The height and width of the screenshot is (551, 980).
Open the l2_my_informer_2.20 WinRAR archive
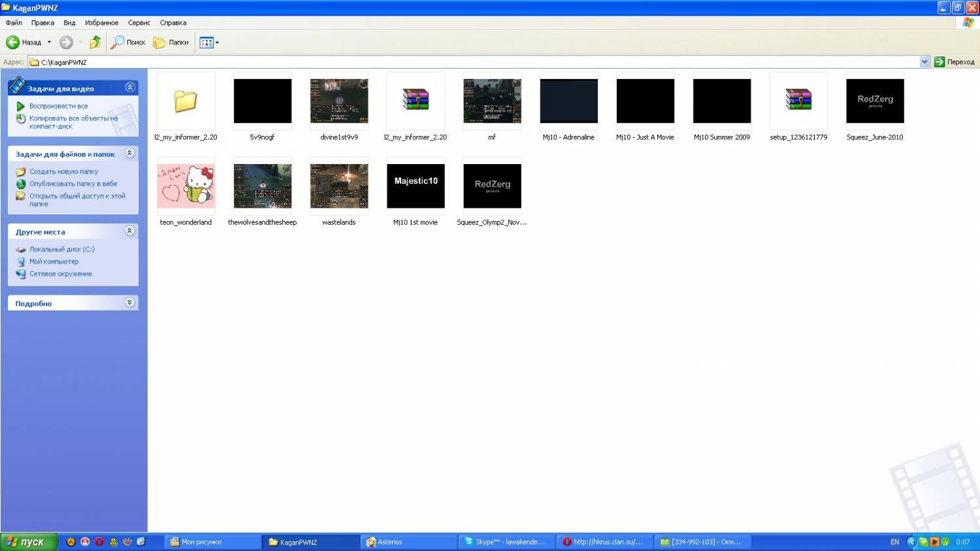416,101
